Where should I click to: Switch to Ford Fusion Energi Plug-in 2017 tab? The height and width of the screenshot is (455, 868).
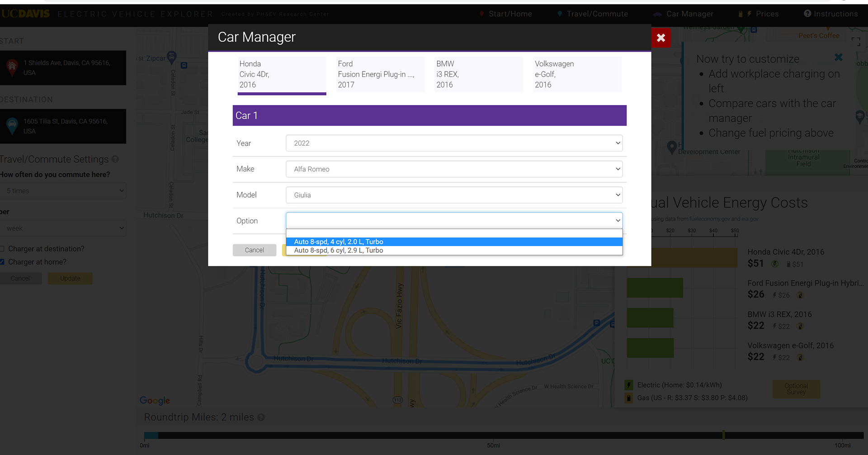[x=380, y=75]
